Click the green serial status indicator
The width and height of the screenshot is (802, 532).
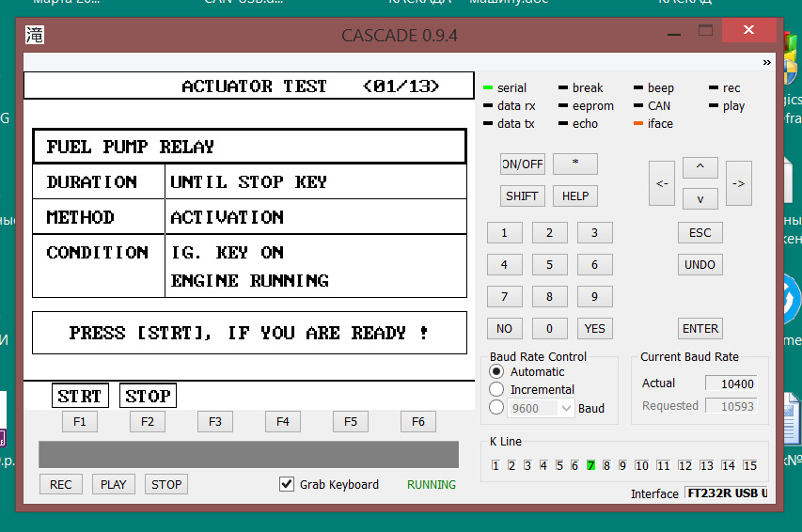[488, 87]
